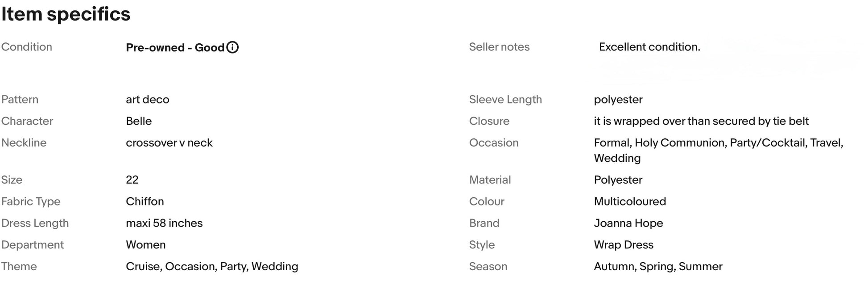Click the Seller notes label
868x293 pixels.
499,47
